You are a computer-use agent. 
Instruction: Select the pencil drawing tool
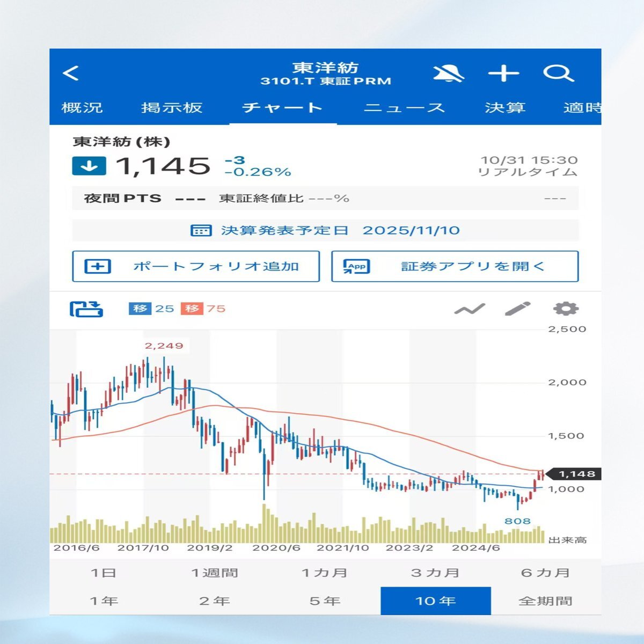[518, 309]
